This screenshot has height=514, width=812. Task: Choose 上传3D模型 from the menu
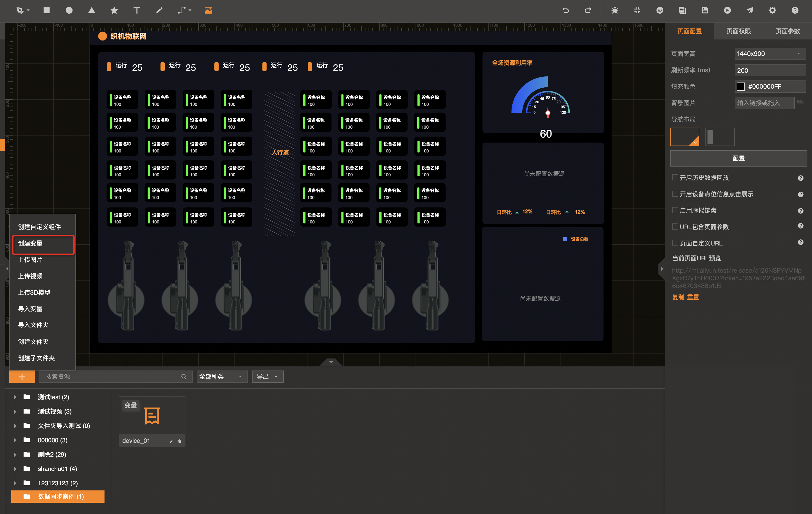tap(43, 292)
